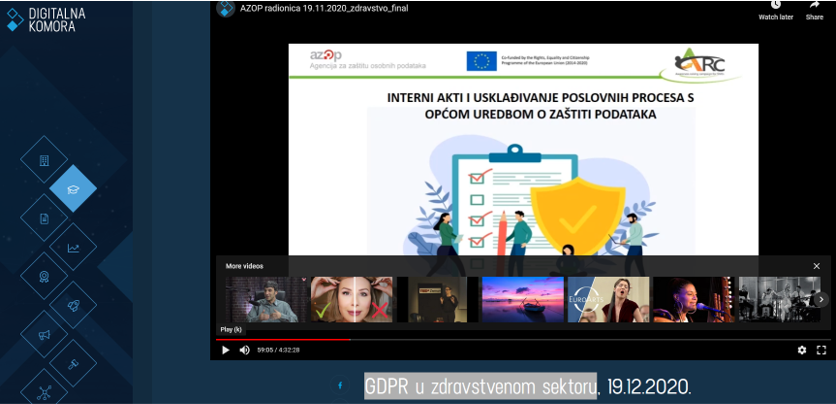Close the More videos panel
Viewport: 836px width, 404px height.
816,266
